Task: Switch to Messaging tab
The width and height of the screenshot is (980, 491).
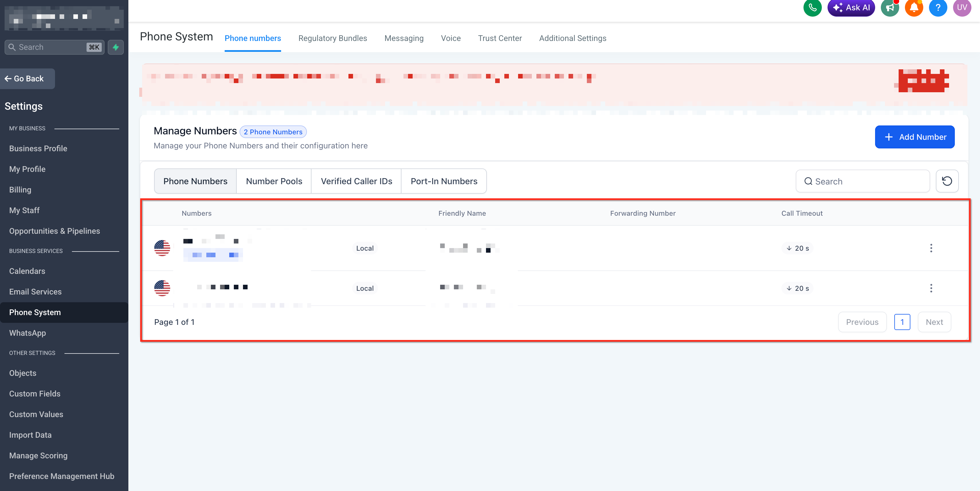Action: click(x=404, y=38)
